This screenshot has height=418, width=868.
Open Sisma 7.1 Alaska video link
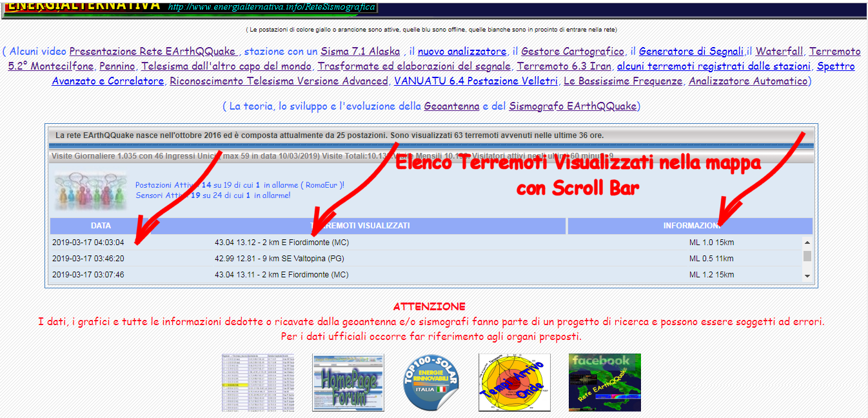coord(360,51)
